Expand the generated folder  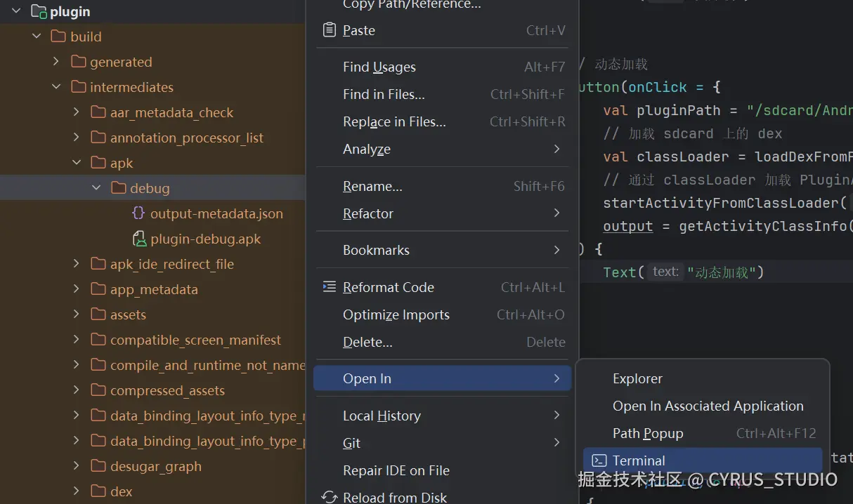tap(56, 62)
